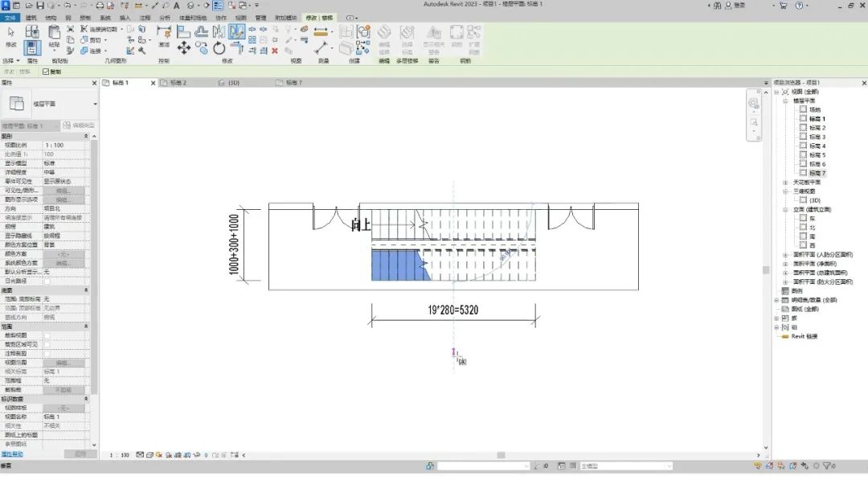Toggle the 复制 checkbox in the options bar
Image resolution: width=868 pixels, height=489 pixels.
tap(46, 72)
